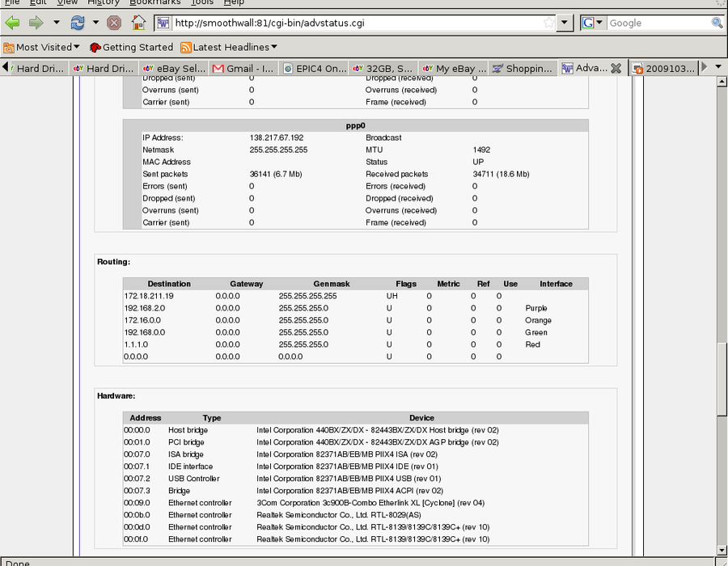Click the Google search input field
This screenshot has width=728, height=566.
click(659, 23)
